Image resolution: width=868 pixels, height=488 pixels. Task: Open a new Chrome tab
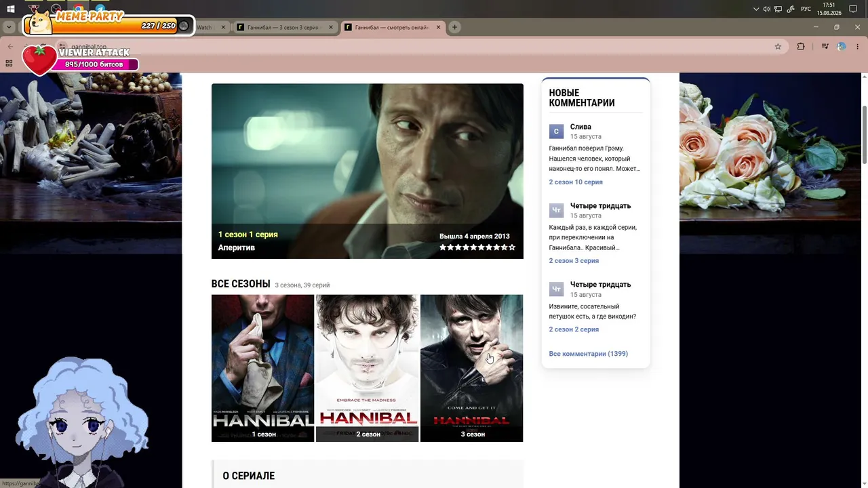[x=455, y=27]
